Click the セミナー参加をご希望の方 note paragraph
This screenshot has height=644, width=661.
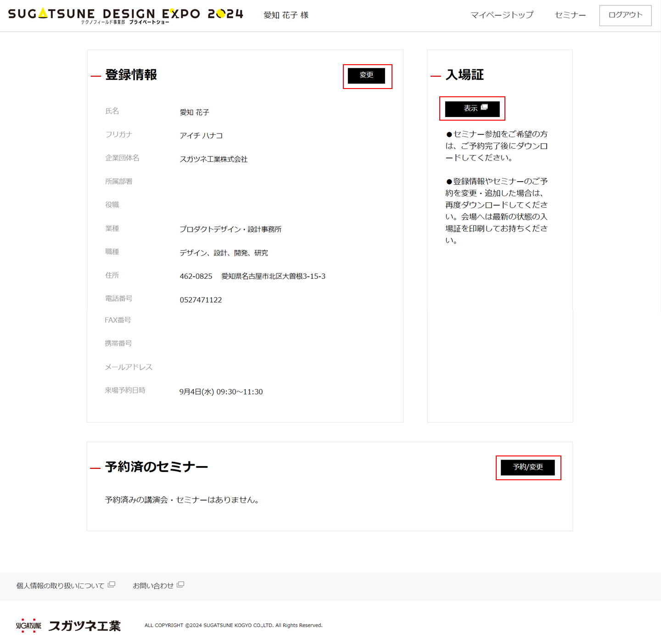tap(497, 146)
